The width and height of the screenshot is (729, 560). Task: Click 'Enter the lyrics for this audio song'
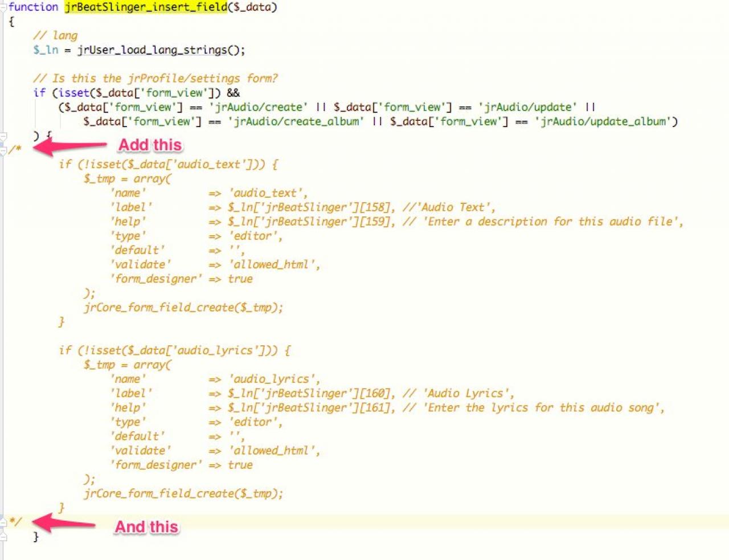click(x=542, y=407)
